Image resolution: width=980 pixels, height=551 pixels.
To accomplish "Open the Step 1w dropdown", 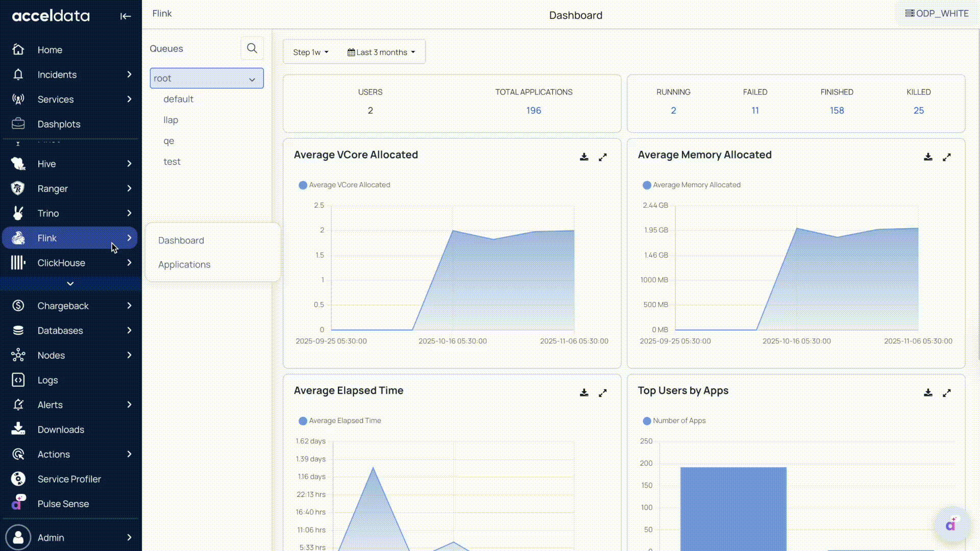I will [x=310, y=52].
